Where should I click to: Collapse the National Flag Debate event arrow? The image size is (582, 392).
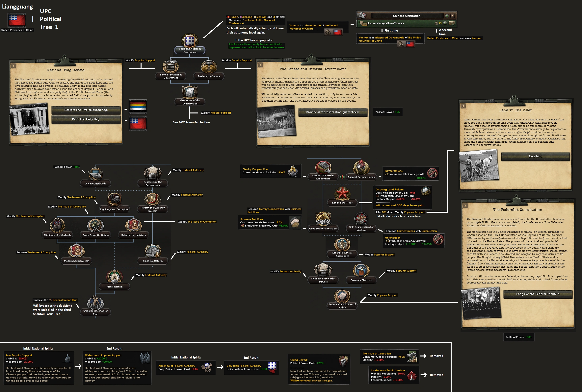tap(13, 66)
